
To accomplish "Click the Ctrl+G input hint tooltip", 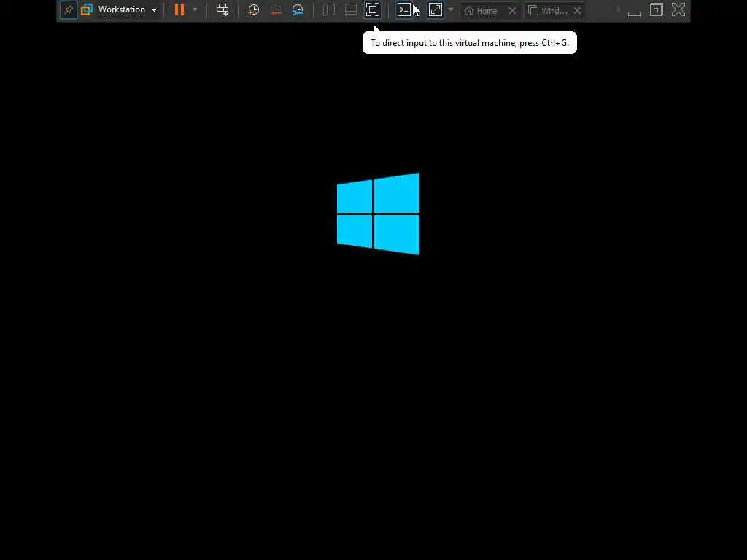I will click(x=470, y=43).
